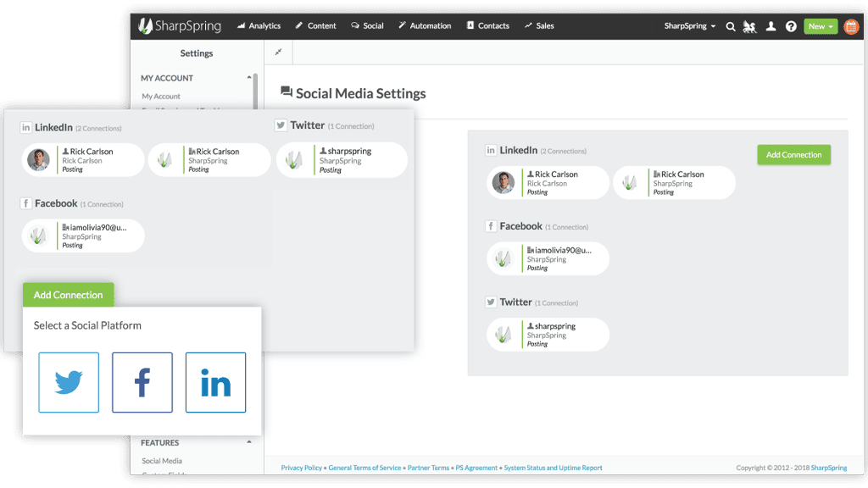The height and width of the screenshot is (488, 868).
Task: Click Rick Carlson photo in the main LinkedIn list
Action: coord(504,183)
